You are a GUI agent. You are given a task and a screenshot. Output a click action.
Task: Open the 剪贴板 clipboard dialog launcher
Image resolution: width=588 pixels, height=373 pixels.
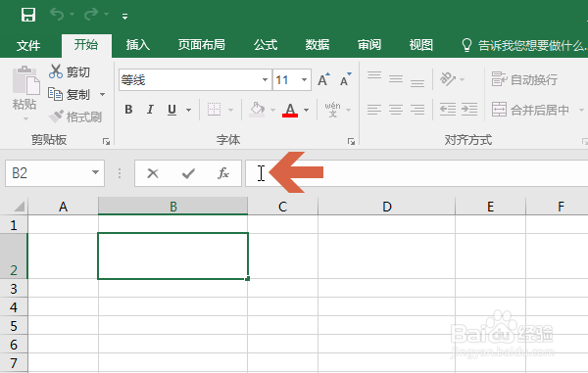(106, 141)
